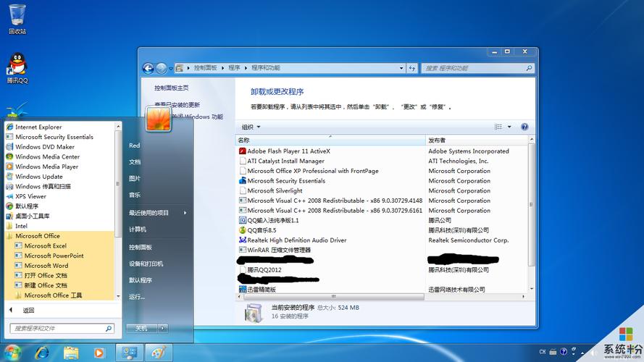Open 计算机 in Start menu right pane

click(x=138, y=229)
